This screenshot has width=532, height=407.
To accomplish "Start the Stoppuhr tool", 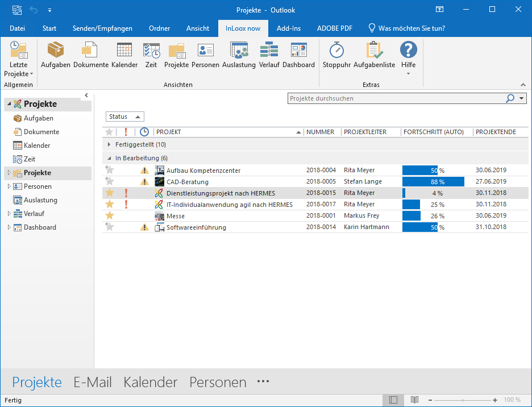I will [336, 55].
